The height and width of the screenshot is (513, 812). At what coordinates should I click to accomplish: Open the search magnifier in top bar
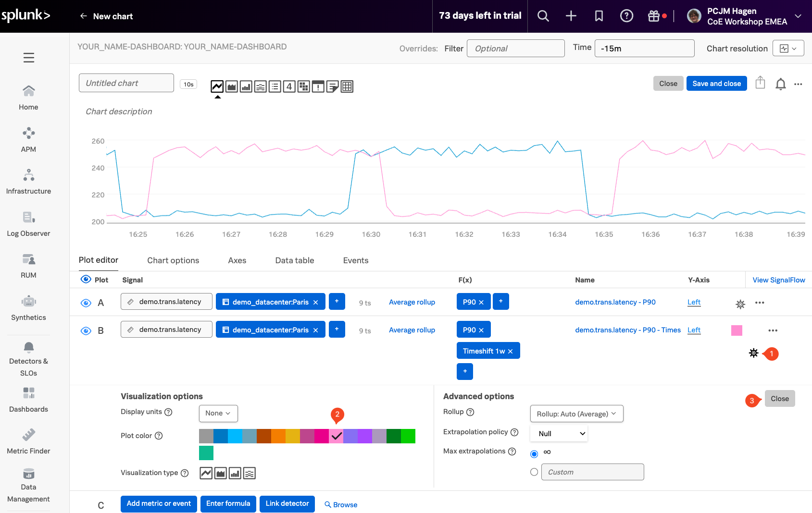click(x=543, y=16)
